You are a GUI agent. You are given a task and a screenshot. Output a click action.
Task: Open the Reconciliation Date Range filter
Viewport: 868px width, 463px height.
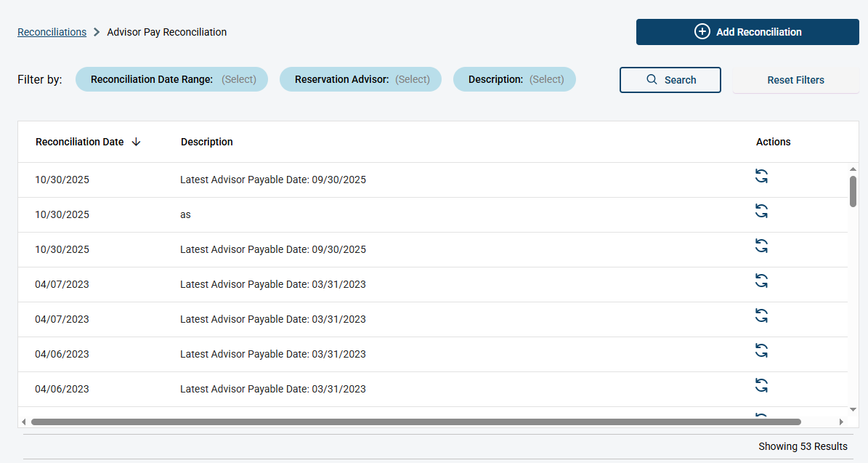[x=171, y=79]
